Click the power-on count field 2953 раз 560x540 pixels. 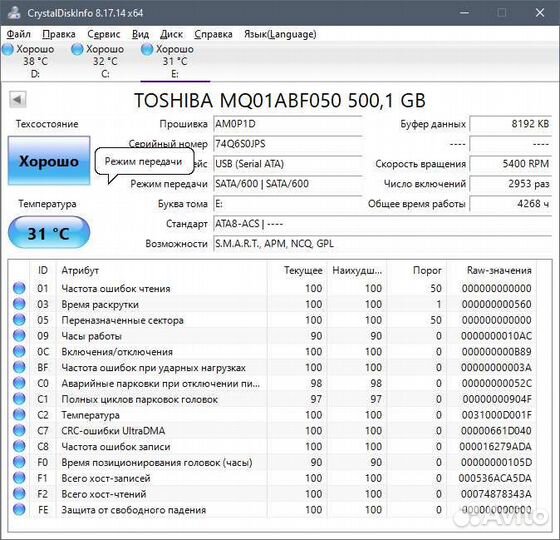pos(511,184)
